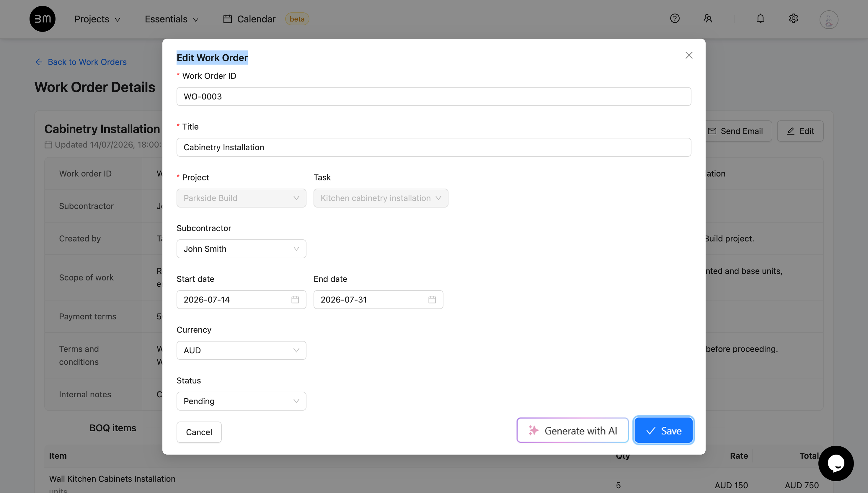Open the Start date calendar picker

[x=295, y=299]
